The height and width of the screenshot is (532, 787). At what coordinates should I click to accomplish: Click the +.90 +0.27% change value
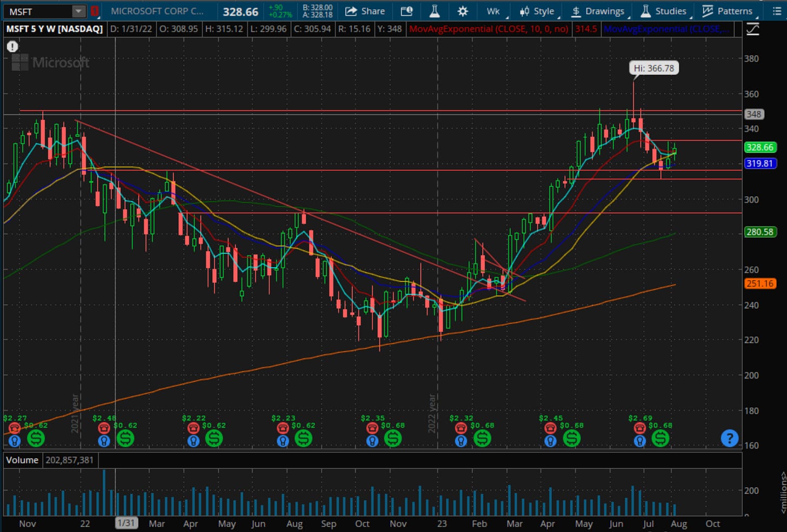pyautogui.click(x=280, y=11)
